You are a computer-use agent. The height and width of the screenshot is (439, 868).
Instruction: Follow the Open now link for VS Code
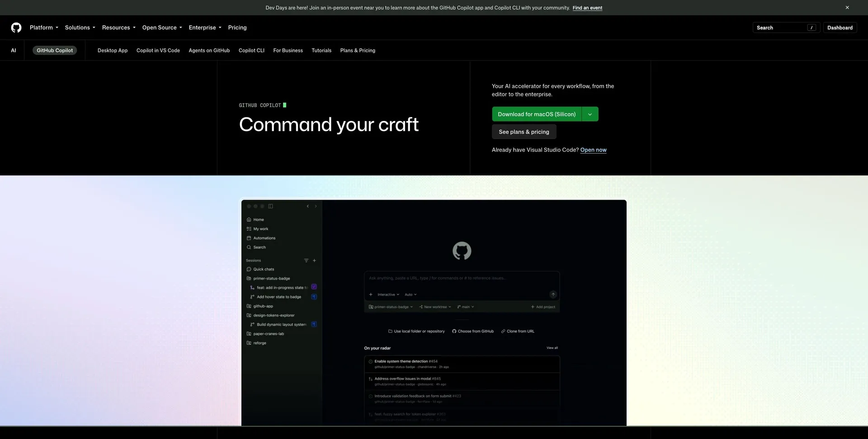point(593,150)
